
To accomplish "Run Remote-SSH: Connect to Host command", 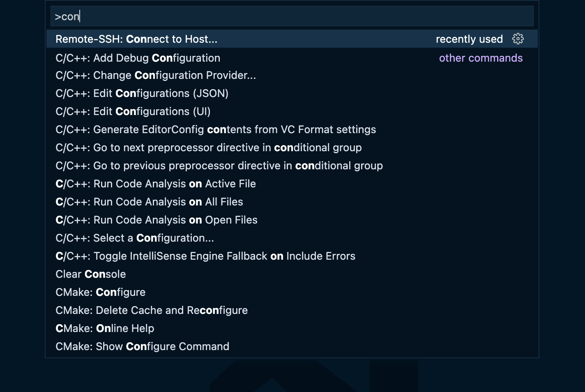I will tap(292, 39).
